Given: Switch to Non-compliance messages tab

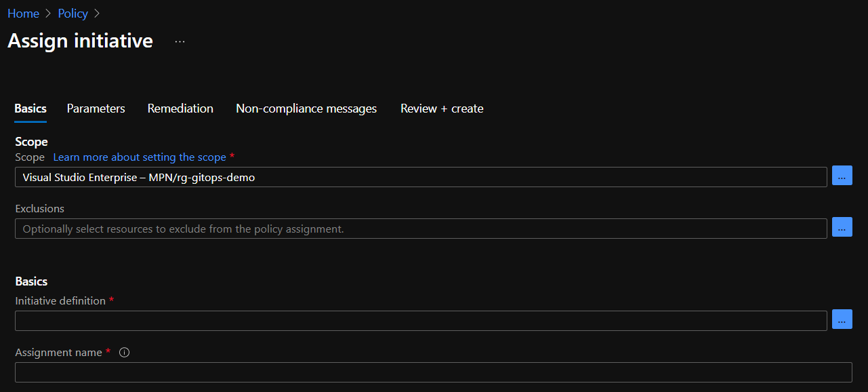Looking at the screenshot, I should (x=306, y=109).
